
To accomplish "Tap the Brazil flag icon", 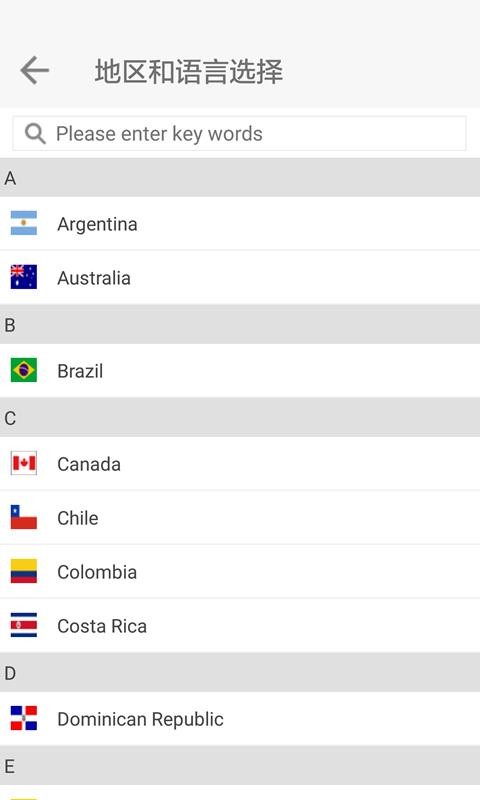I will tap(23, 370).
